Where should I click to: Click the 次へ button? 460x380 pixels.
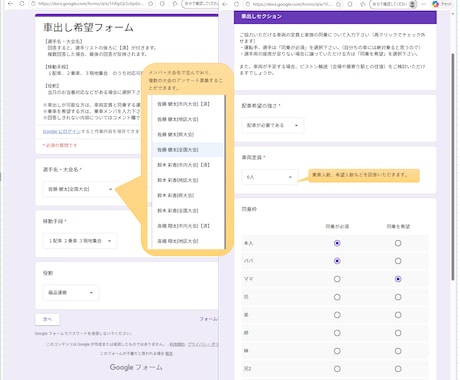[47, 319]
